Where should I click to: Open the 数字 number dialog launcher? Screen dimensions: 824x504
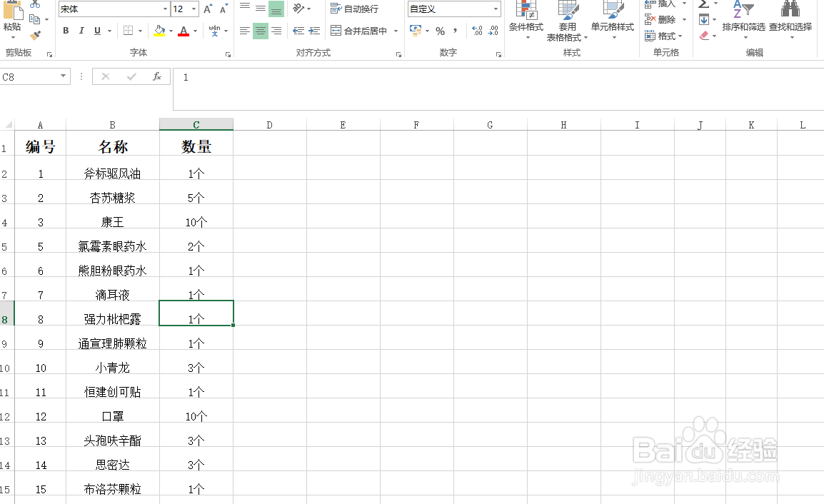click(498, 54)
